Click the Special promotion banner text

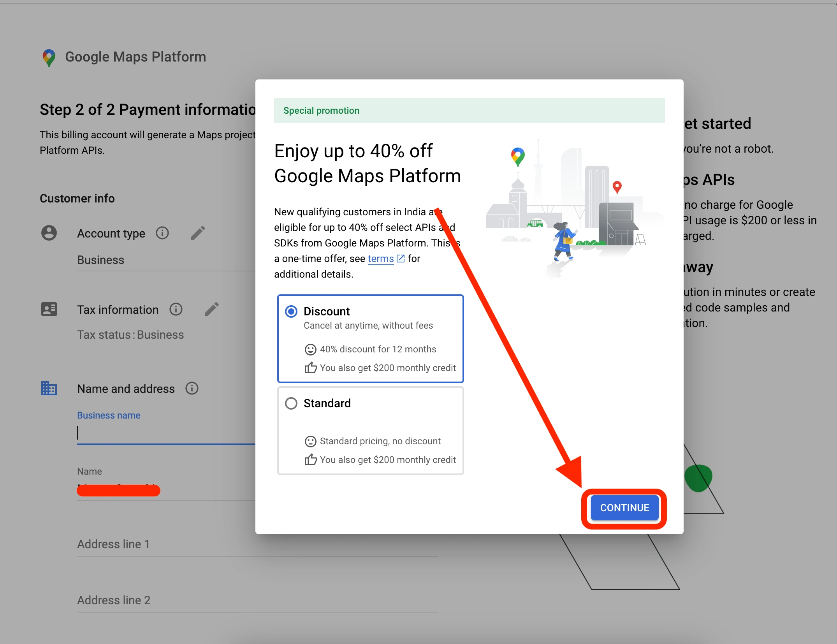(x=322, y=111)
